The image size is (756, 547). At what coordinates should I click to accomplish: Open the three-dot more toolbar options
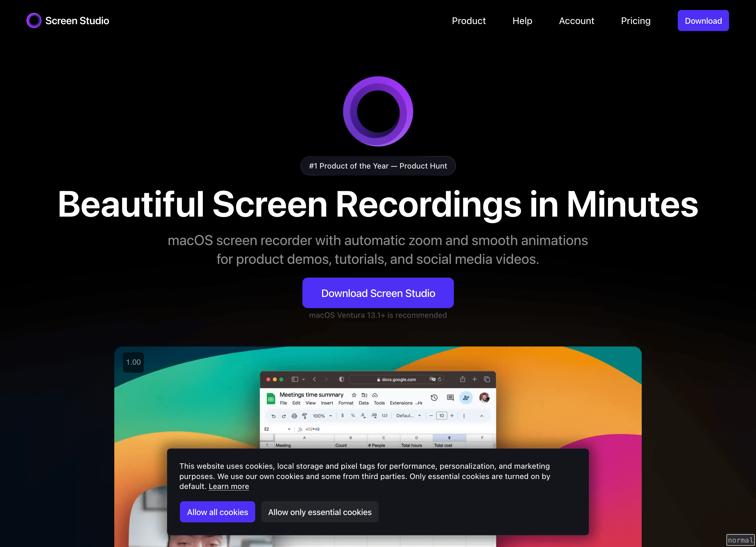click(464, 416)
